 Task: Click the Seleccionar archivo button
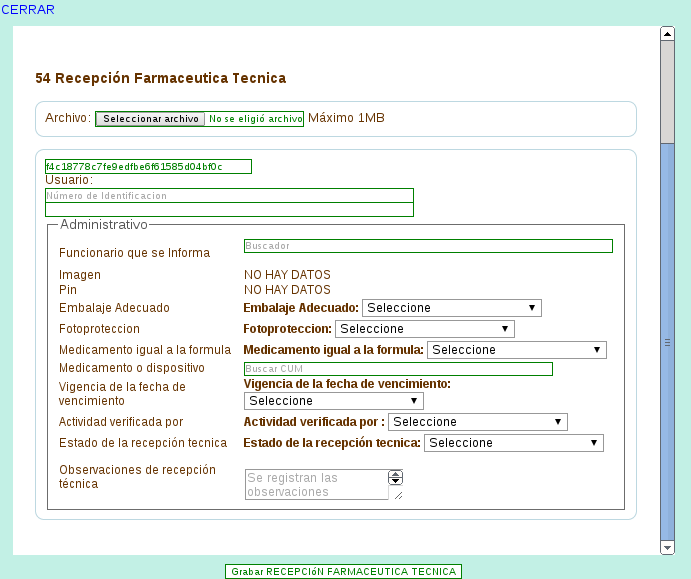point(150,119)
